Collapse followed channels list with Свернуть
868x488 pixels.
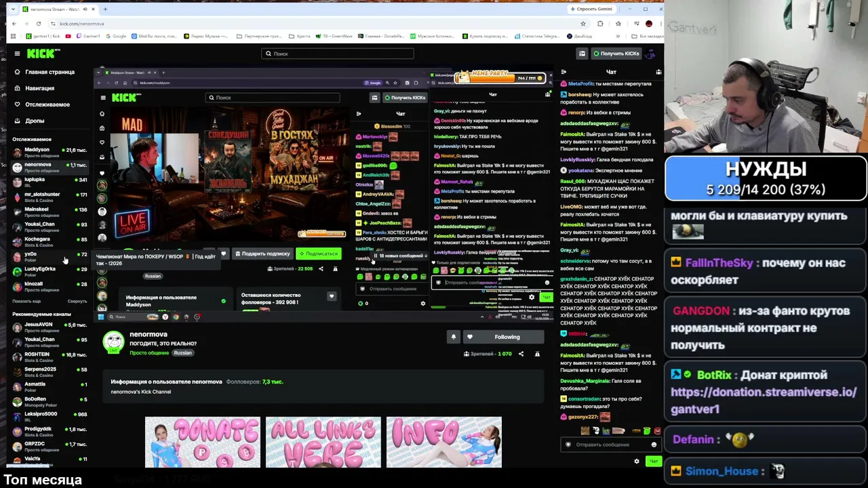coord(77,301)
